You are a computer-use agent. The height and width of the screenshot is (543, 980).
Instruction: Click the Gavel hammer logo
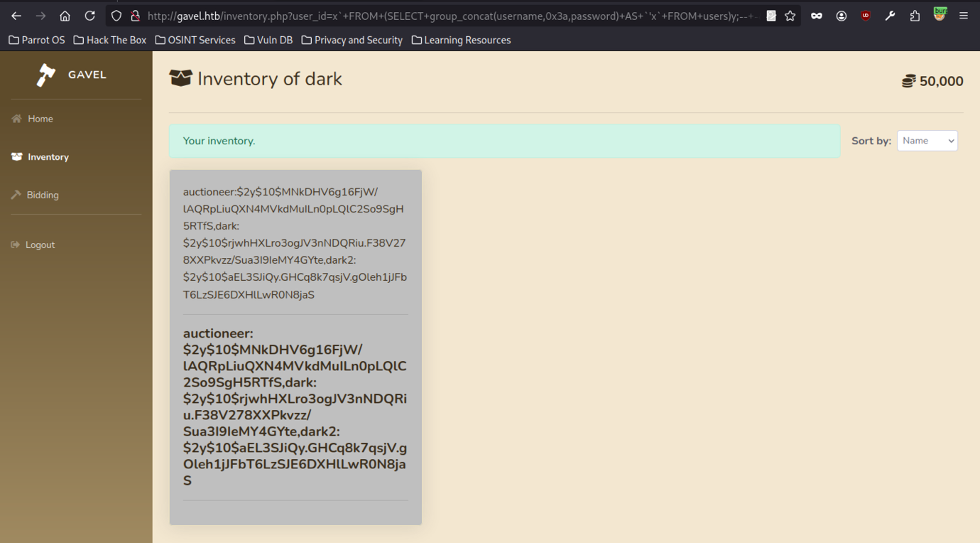tap(47, 75)
